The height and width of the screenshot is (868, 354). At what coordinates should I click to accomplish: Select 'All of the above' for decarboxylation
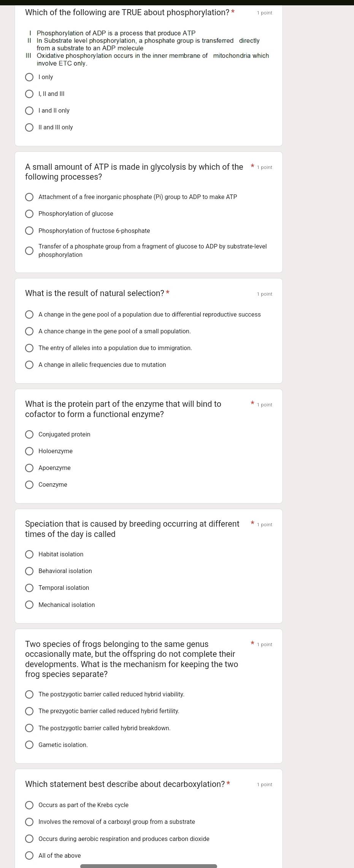coord(29,856)
